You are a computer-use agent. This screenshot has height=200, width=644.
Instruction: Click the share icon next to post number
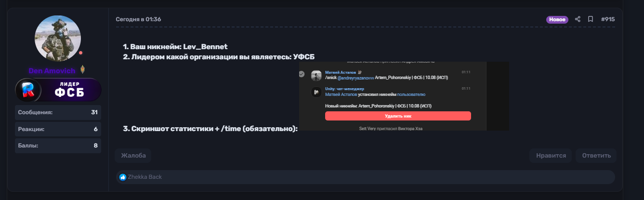578,19
